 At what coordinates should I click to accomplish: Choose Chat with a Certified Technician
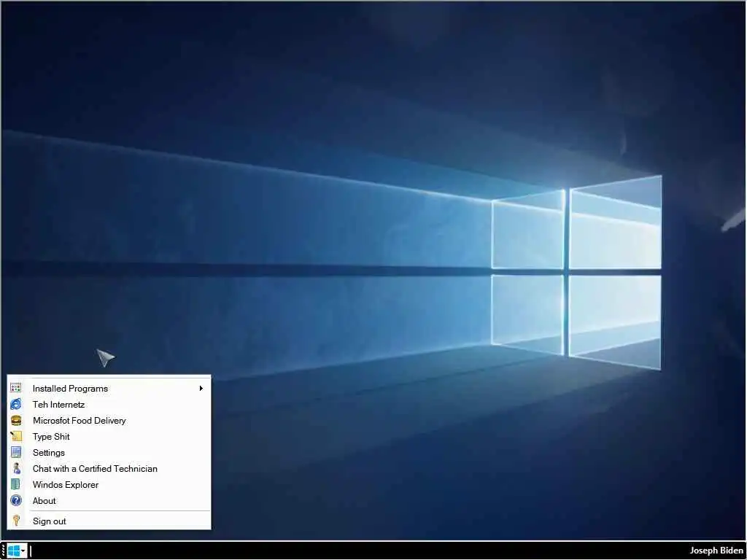(109, 469)
